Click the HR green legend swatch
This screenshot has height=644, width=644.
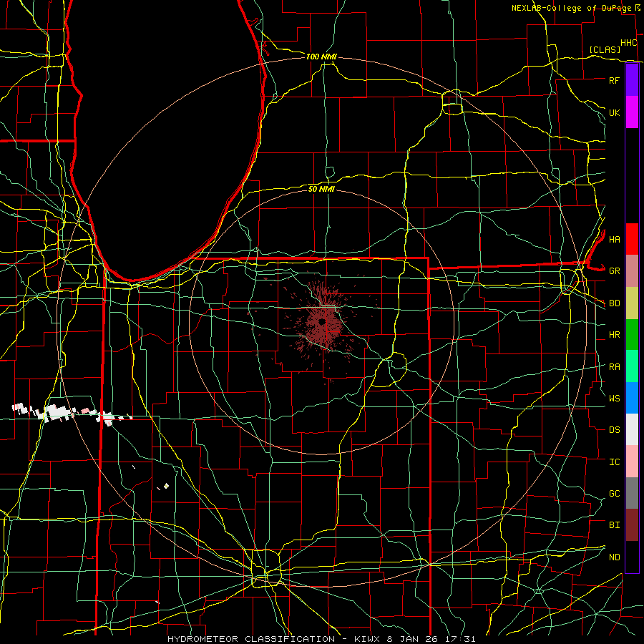point(632,335)
